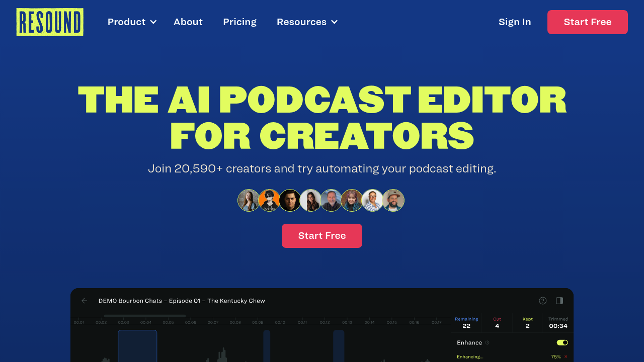The image size is (644, 362).
Task: Toggle the side panel layout icon
Action: (559, 301)
